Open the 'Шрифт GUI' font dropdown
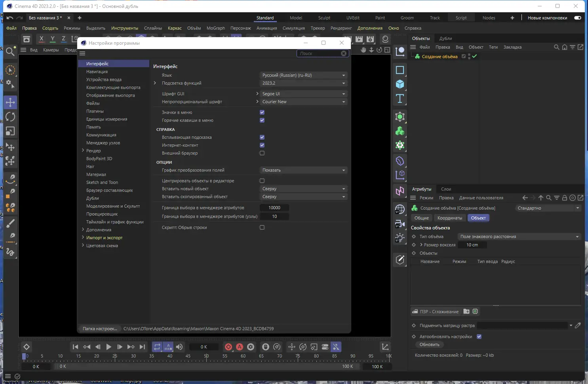This screenshot has width=588, height=384. click(304, 94)
